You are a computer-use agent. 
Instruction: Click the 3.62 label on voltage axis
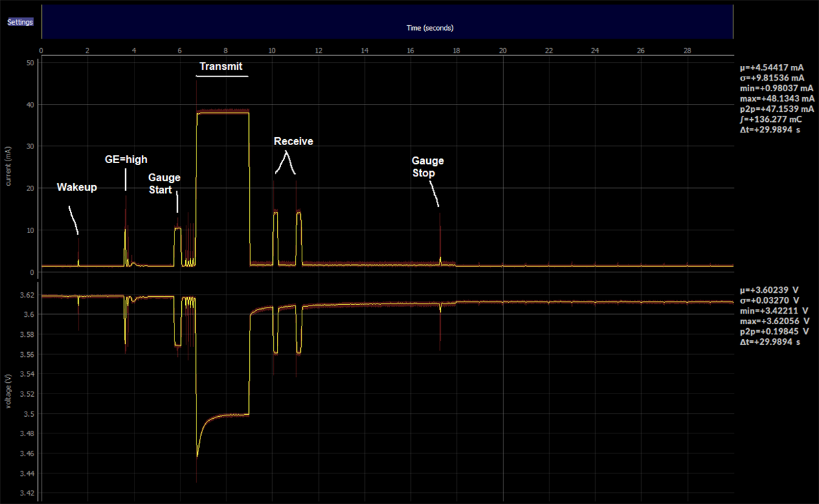click(27, 294)
